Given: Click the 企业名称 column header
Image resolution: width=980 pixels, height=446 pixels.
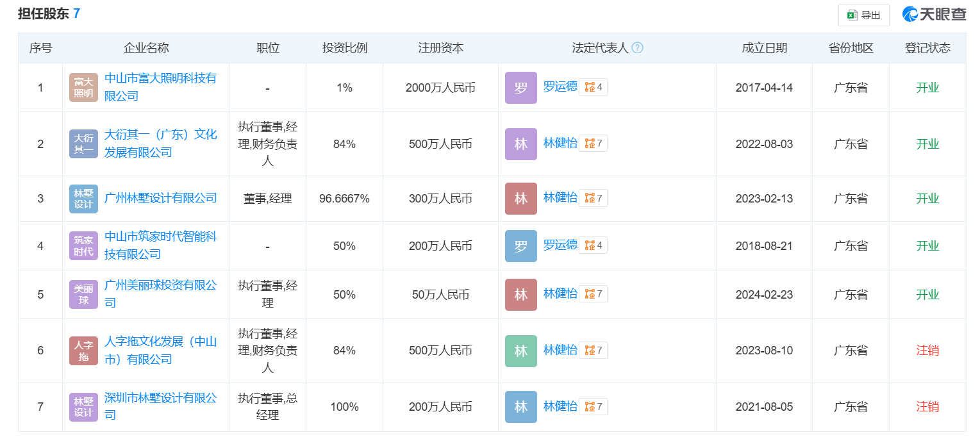Looking at the screenshot, I should click(x=146, y=48).
